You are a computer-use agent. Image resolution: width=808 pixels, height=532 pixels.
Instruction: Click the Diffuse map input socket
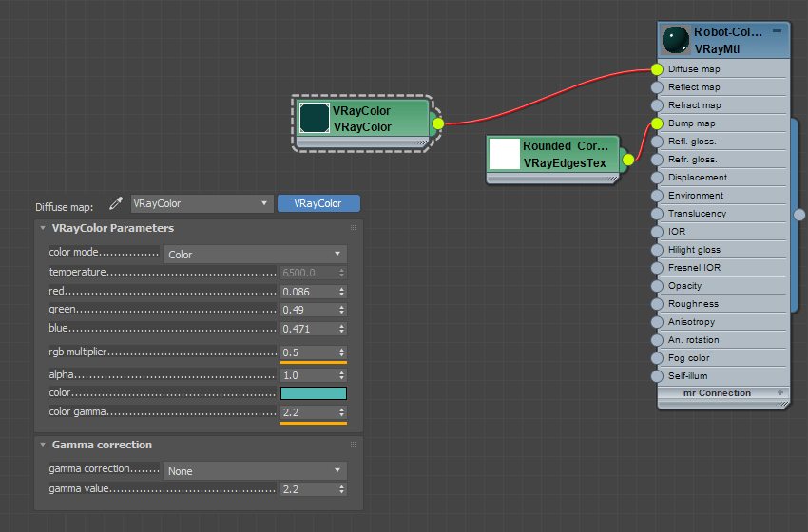coord(657,69)
